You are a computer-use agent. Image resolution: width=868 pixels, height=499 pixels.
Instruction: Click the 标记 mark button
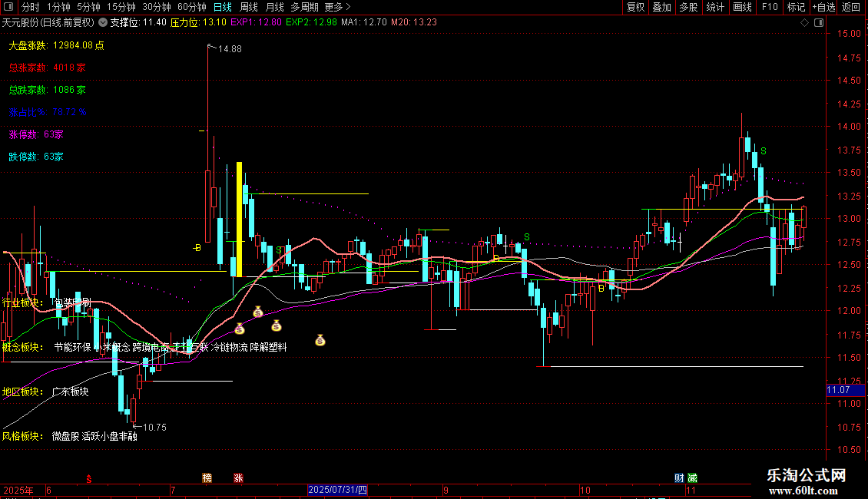click(x=796, y=7)
